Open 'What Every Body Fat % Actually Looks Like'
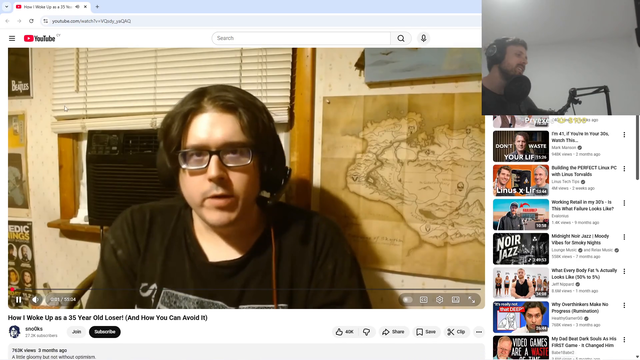The image size is (640, 360). coord(584,273)
